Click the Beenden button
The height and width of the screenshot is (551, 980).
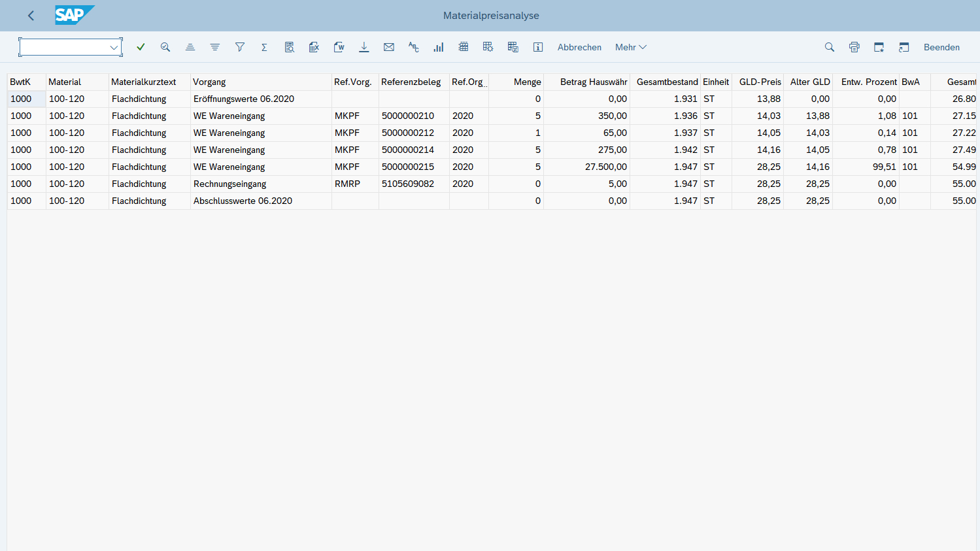tap(941, 47)
